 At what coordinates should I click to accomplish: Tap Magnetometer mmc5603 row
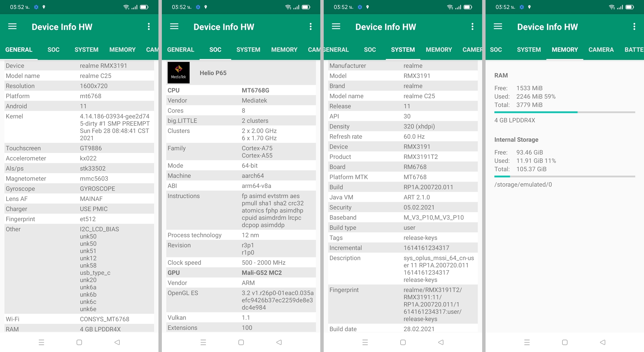(79, 178)
